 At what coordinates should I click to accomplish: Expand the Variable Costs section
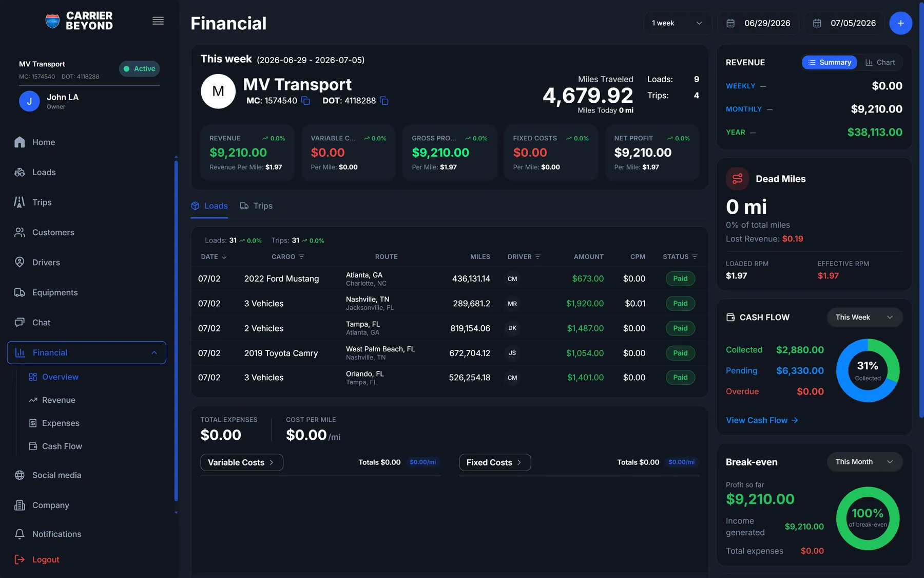click(x=241, y=462)
